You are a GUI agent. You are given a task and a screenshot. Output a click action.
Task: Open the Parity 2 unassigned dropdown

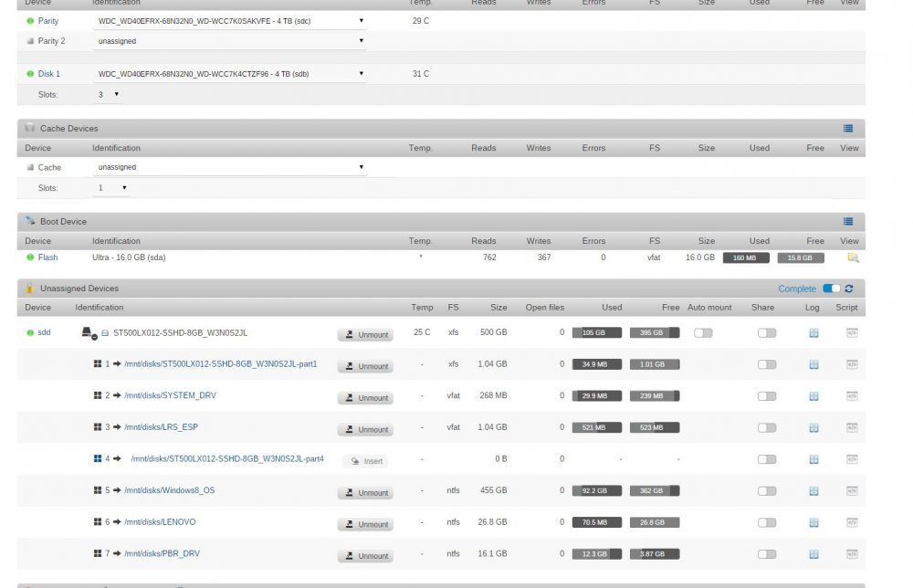(x=229, y=41)
